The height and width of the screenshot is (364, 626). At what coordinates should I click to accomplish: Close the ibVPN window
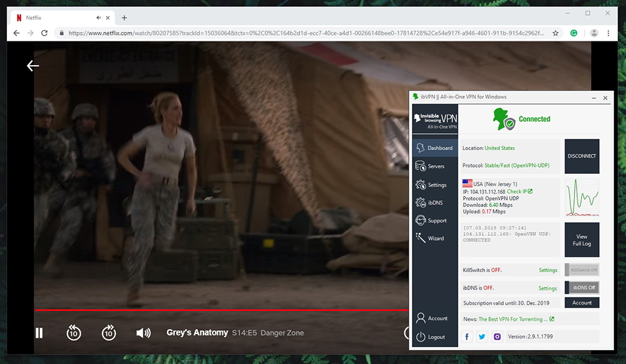pos(605,98)
